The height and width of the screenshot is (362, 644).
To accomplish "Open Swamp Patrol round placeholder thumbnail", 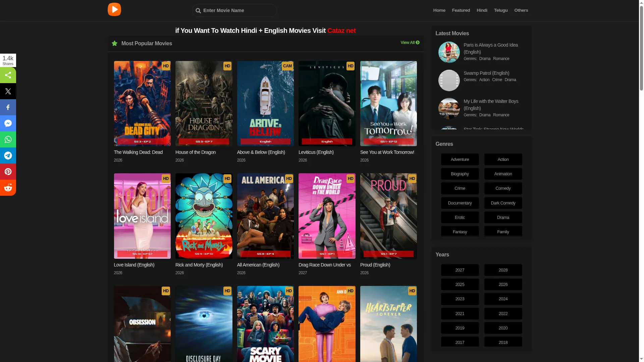I will [449, 80].
